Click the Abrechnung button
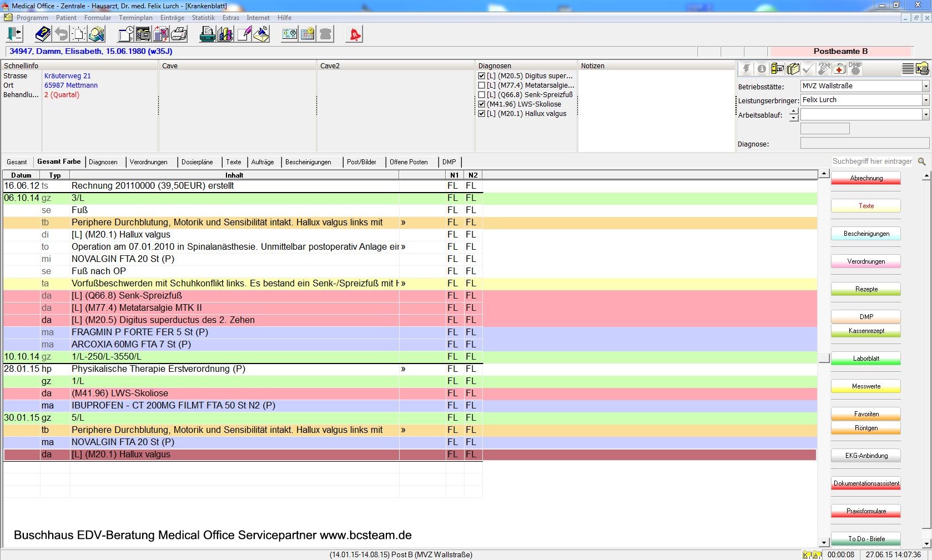The height and width of the screenshot is (560, 932). 866,178
